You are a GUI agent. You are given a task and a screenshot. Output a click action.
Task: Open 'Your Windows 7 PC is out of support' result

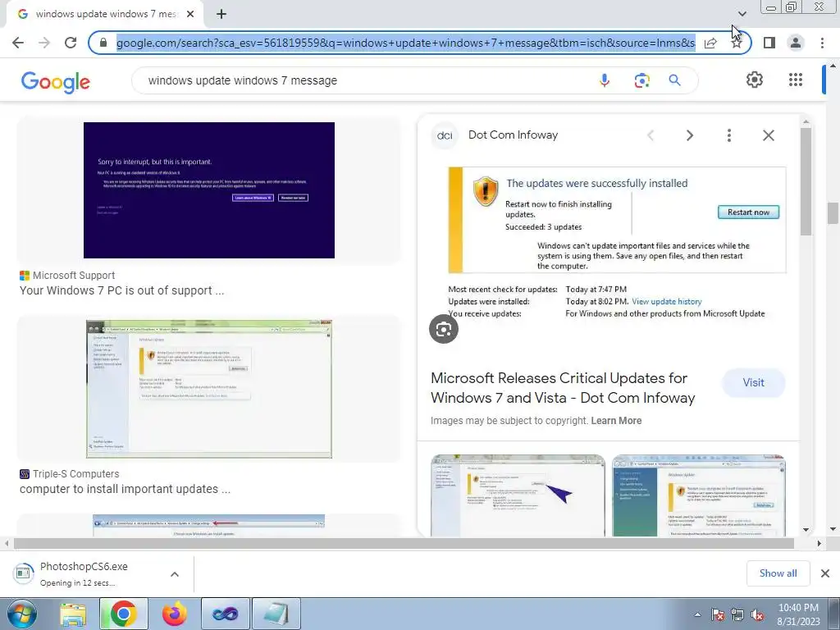[x=122, y=290]
